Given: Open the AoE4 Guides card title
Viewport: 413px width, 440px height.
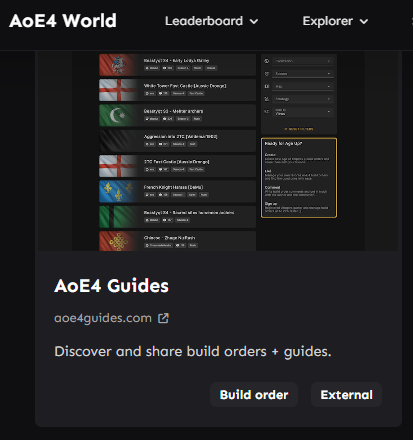Looking at the screenshot, I should pyautogui.click(x=111, y=286).
